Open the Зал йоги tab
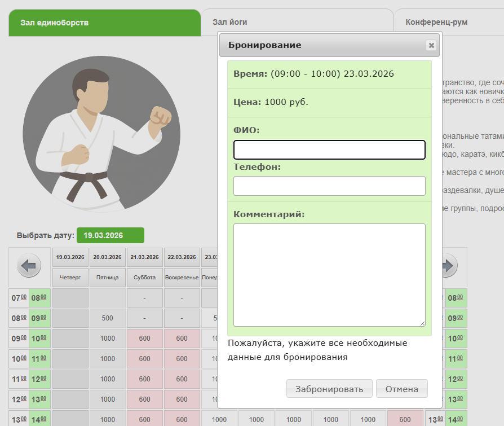Screen dimensions: 504x426 297,22
